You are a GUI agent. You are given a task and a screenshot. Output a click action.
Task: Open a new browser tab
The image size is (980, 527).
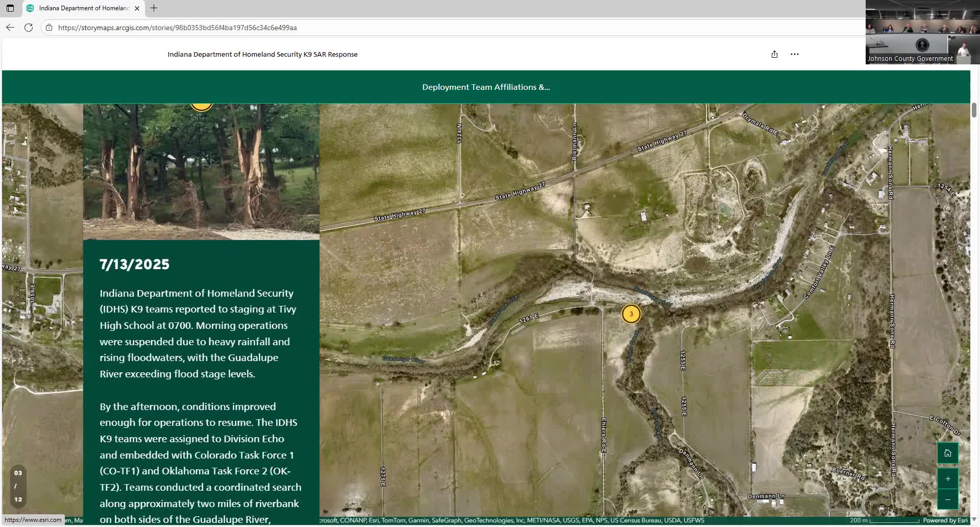pyautogui.click(x=154, y=8)
